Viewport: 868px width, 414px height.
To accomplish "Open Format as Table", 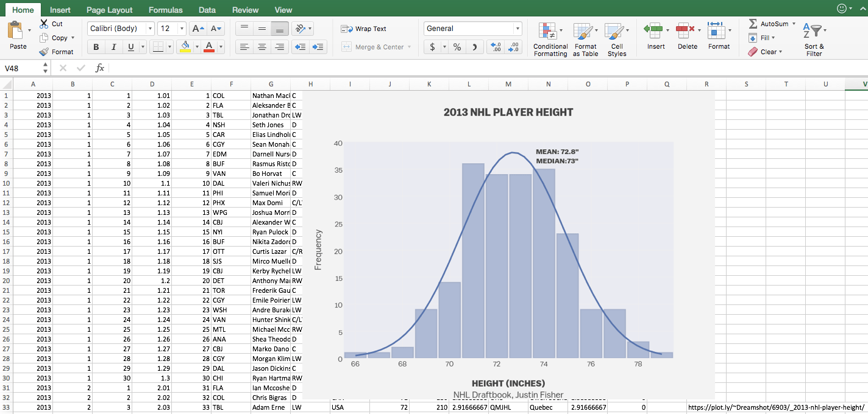I will 585,40.
